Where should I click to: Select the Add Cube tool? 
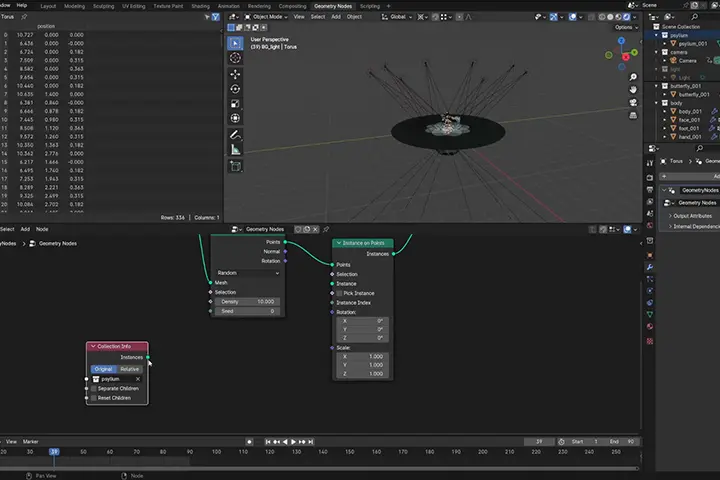coord(235,166)
